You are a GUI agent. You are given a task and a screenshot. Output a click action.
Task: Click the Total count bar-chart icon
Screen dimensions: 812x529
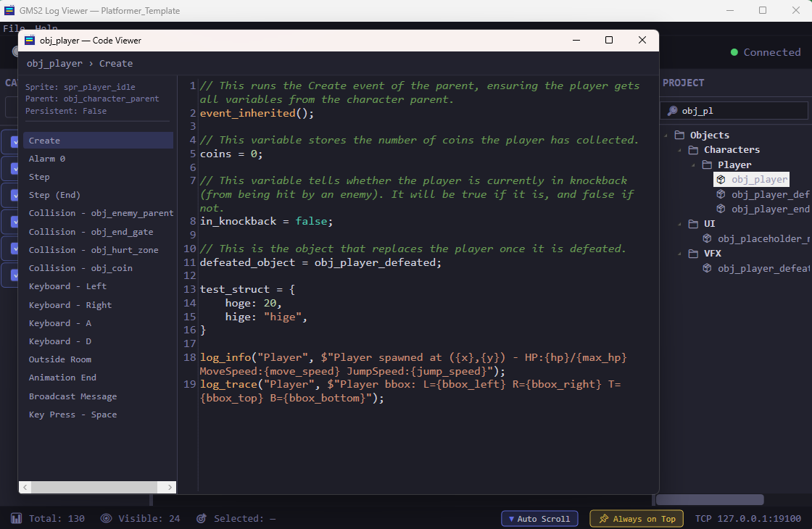pyautogui.click(x=16, y=518)
